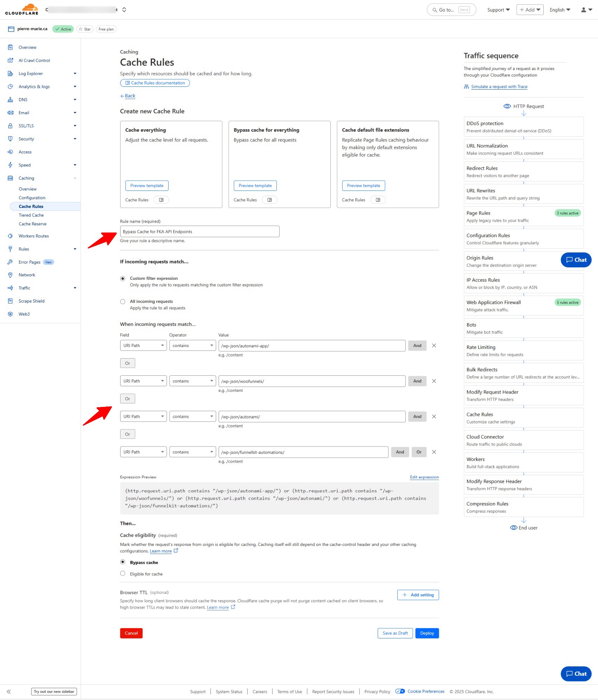Select the All incoming requests radio button
598x700 pixels.
[x=123, y=301]
